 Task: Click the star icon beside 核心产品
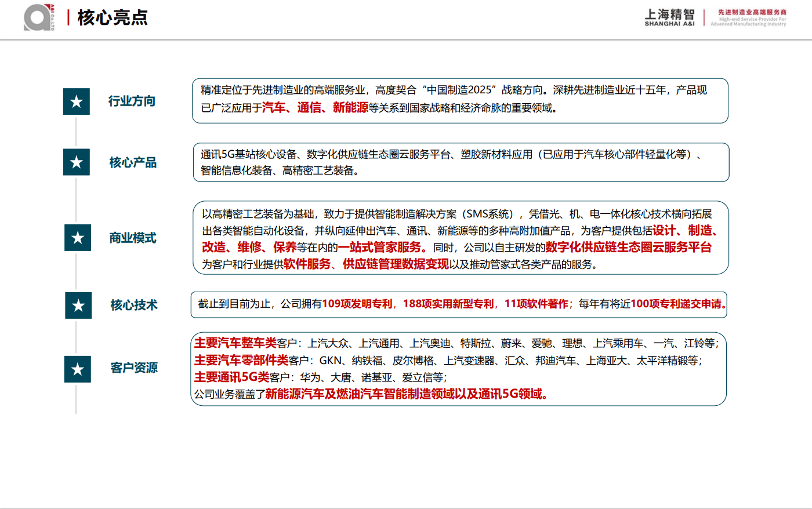coord(77,162)
